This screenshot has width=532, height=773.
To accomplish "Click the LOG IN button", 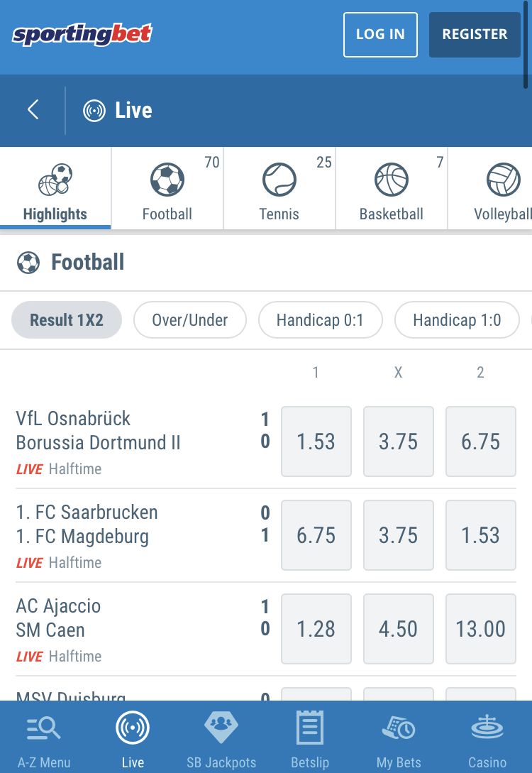I will point(380,35).
